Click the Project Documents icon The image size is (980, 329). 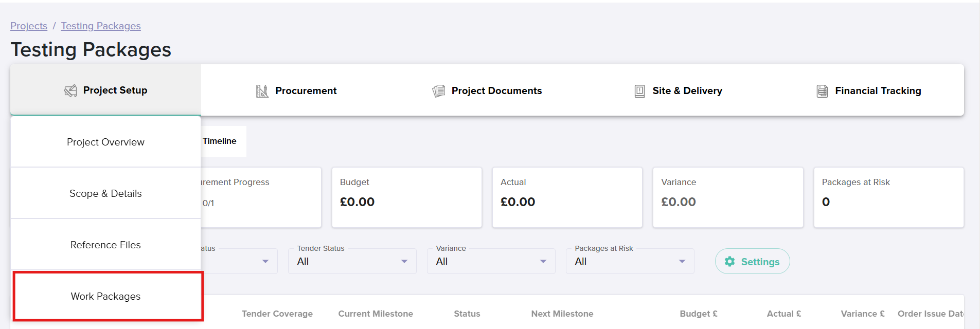click(x=438, y=91)
